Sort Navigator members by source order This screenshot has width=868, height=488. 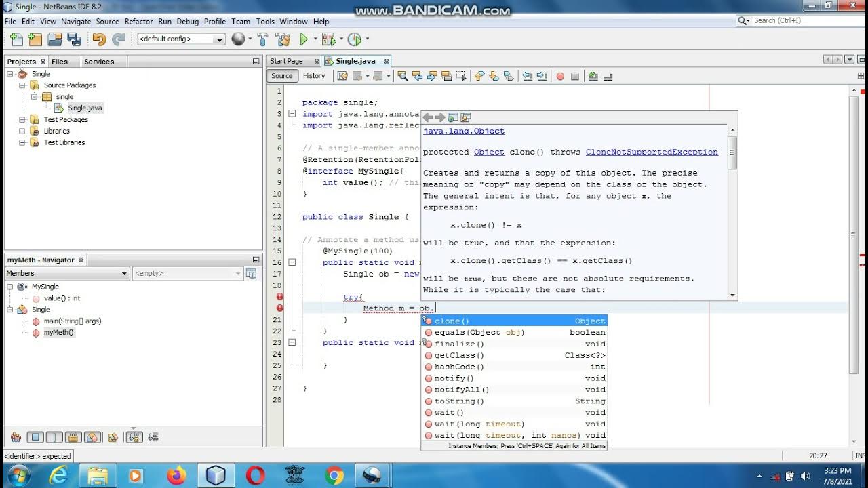[x=153, y=437]
